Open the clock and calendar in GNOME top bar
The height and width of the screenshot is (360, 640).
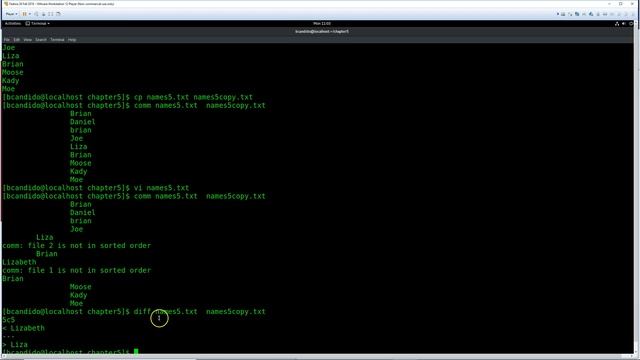point(322,23)
